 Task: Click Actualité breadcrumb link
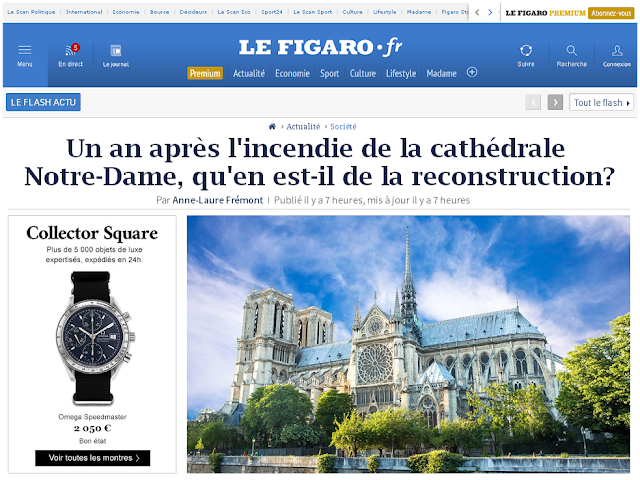click(303, 127)
